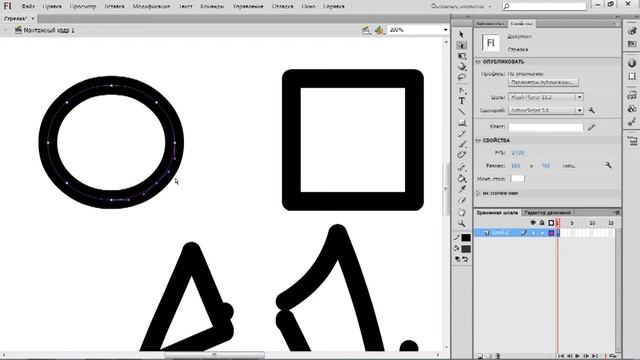Select the 3D Rotation tool

(461, 66)
